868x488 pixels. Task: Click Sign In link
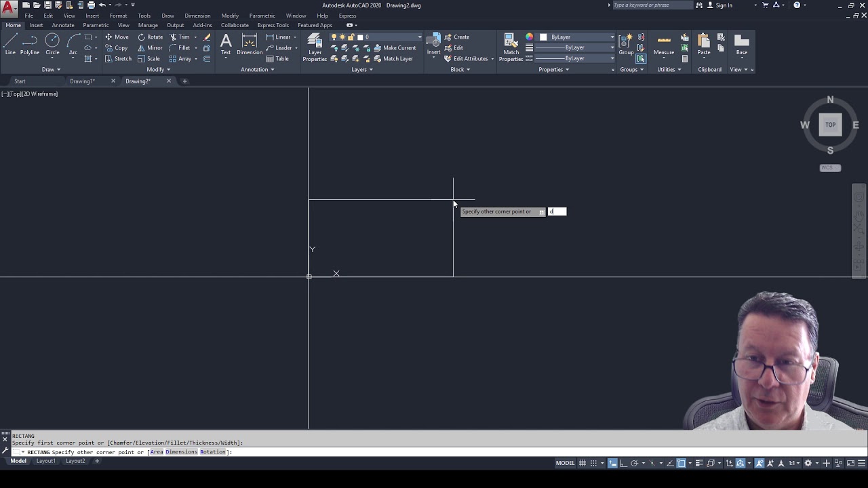pos(719,5)
